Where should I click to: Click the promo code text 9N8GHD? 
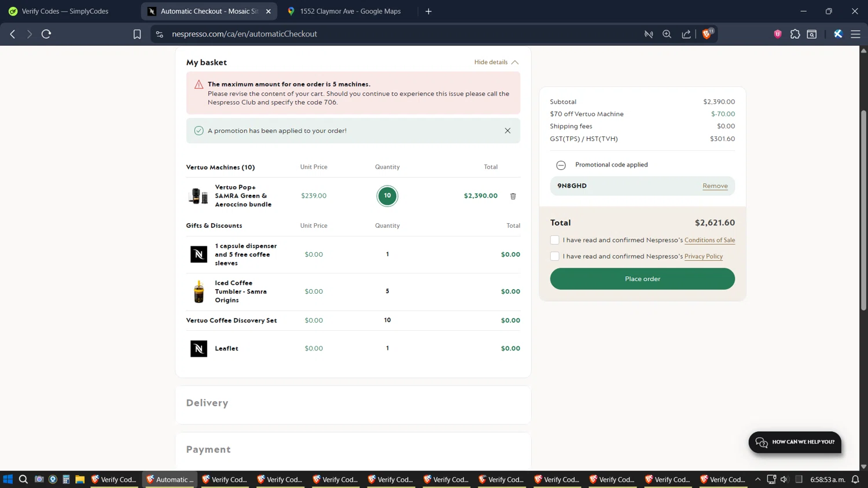click(572, 186)
